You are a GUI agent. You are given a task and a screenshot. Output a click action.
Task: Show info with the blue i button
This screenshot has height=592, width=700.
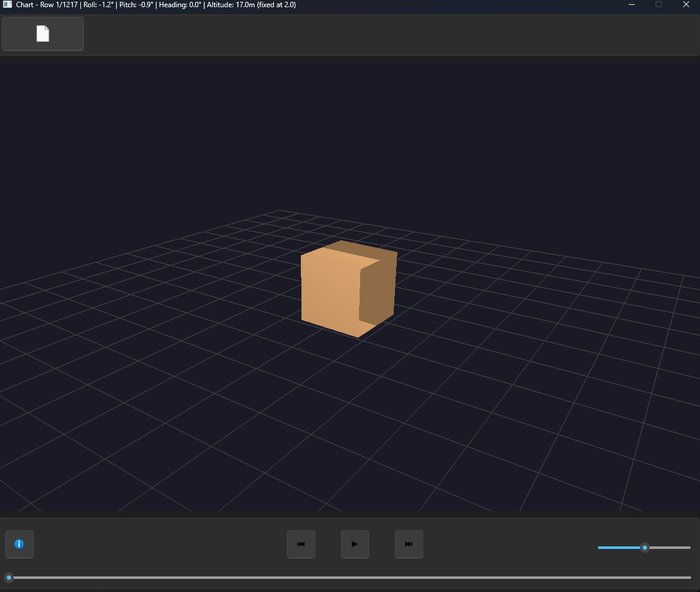19,544
